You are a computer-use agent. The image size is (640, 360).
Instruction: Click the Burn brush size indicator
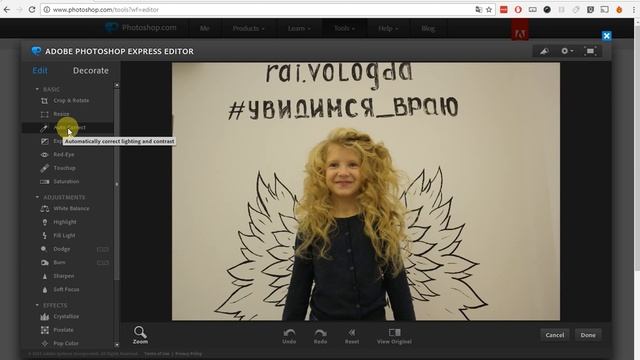coord(103,263)
